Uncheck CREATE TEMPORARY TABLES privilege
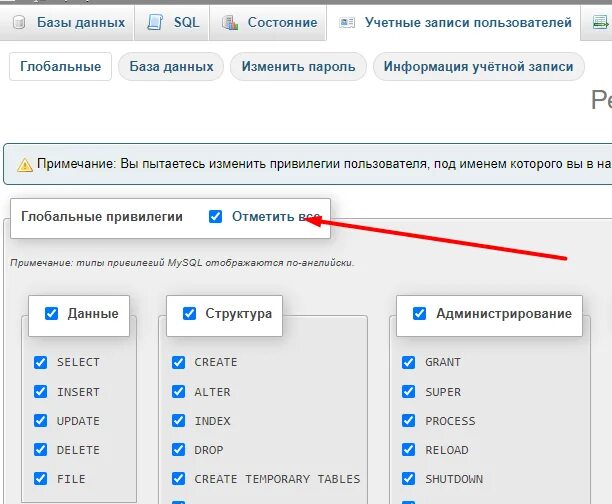The height and width of the screenshot is (504, 612). click(x=178, y=479)
